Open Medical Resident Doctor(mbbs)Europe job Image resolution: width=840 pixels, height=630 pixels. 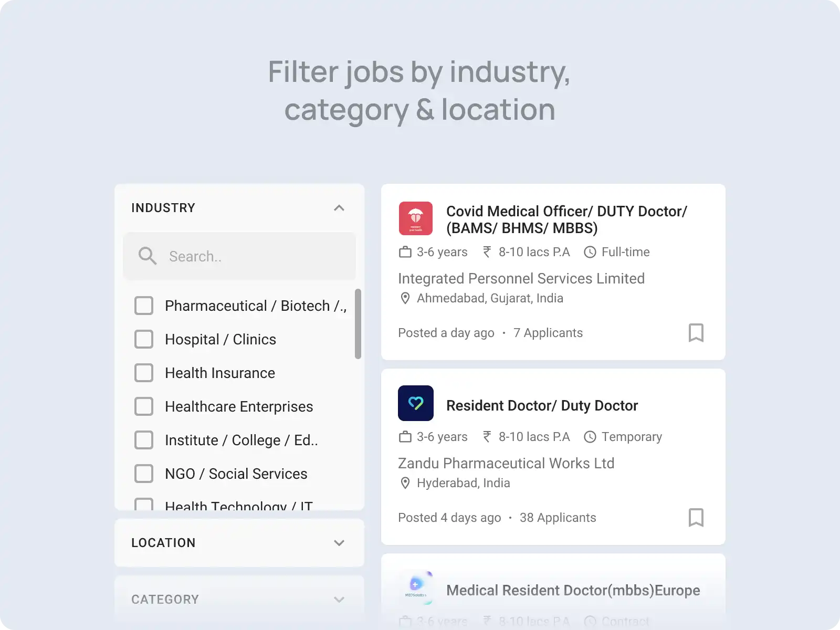point(573,591)
